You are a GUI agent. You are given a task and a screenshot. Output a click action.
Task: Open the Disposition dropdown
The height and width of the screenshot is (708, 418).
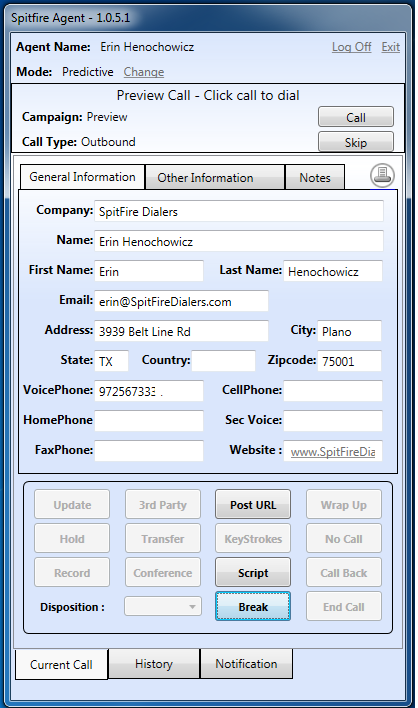tap(163, 606)
